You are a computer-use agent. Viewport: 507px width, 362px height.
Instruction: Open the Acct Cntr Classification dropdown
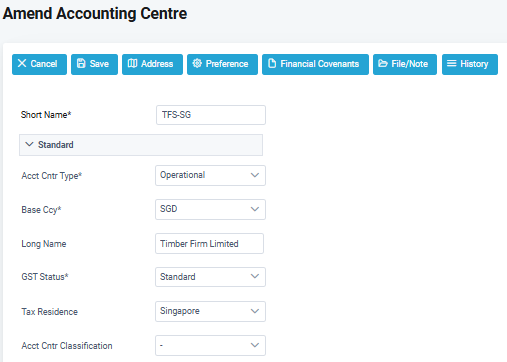click(x=210, y=345)
